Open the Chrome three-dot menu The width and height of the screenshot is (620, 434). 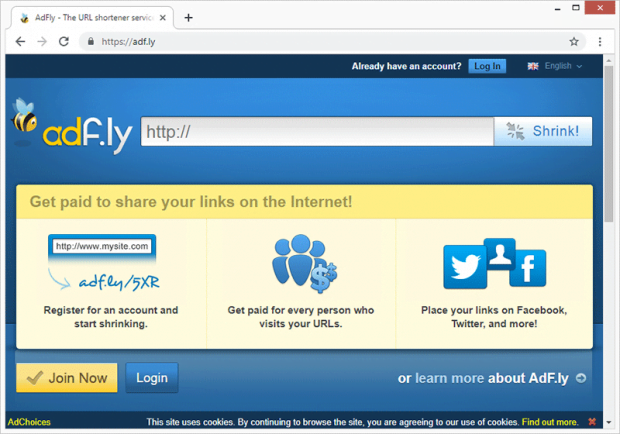(x=600, y=42)
